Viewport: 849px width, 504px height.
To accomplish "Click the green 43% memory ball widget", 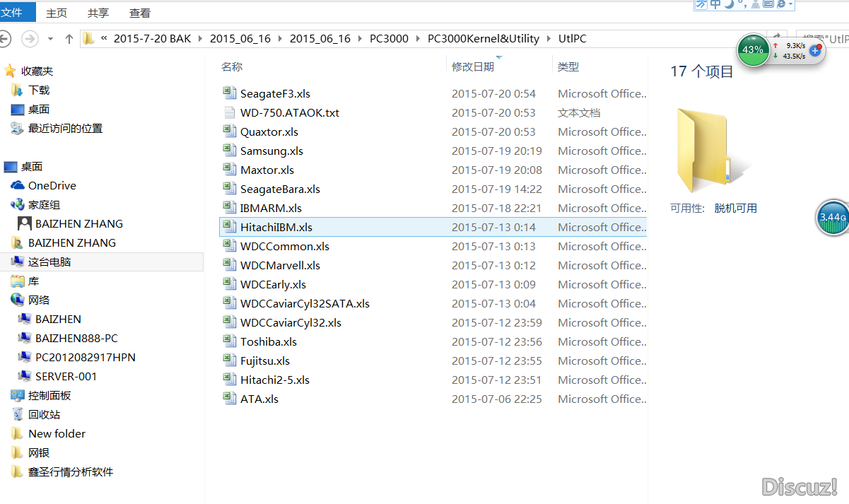I will click(x=753, y=50).
